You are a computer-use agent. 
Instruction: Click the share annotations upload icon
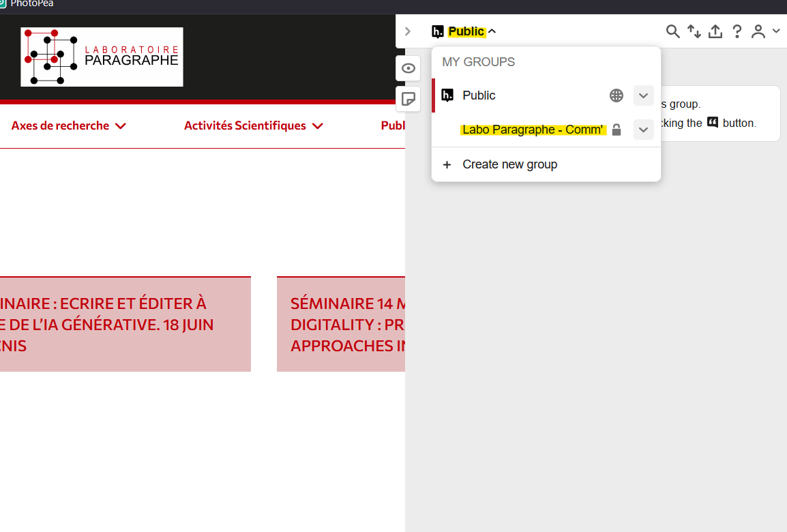(x=715, y=31)
